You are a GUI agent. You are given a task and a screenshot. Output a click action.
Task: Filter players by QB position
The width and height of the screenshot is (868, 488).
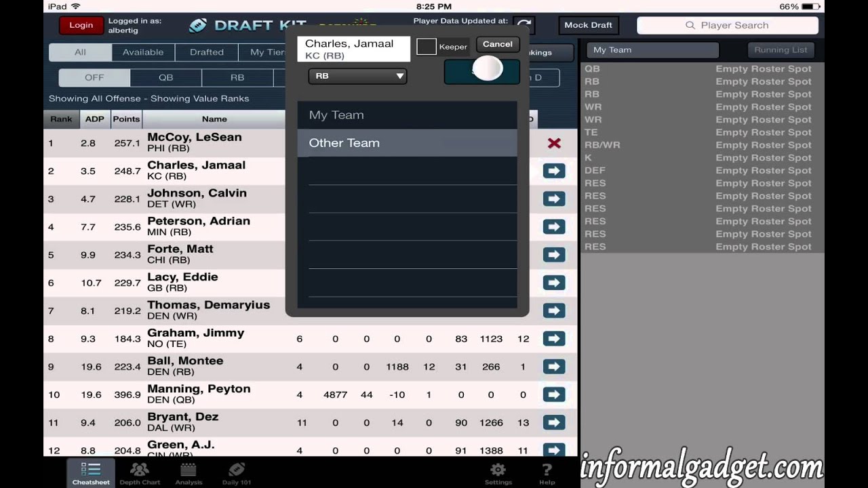pyautogui.click(x=165, y=77)
